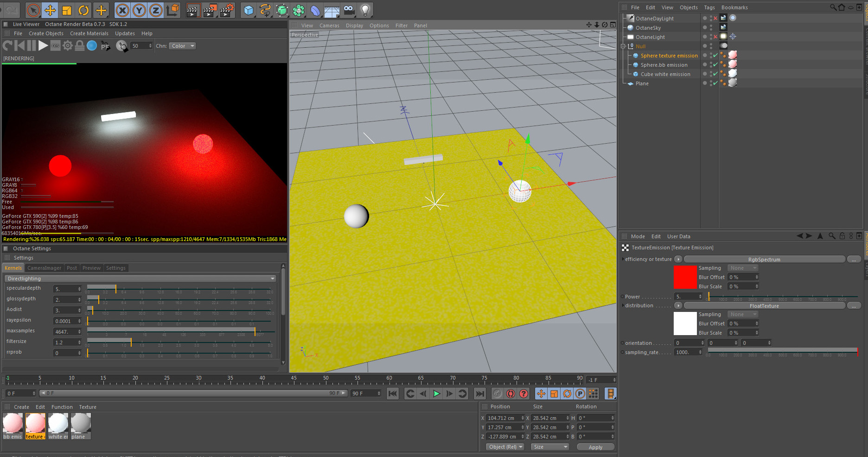Image resolution: width=868 pixels, height=457 pixels.
Task: Toggle the position keyframe recording button
Action: pyautogui.click(x=541, y=394)
